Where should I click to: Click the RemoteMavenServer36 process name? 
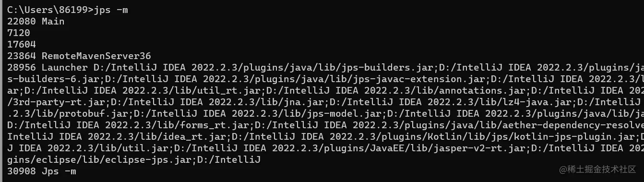click(96, 56)
